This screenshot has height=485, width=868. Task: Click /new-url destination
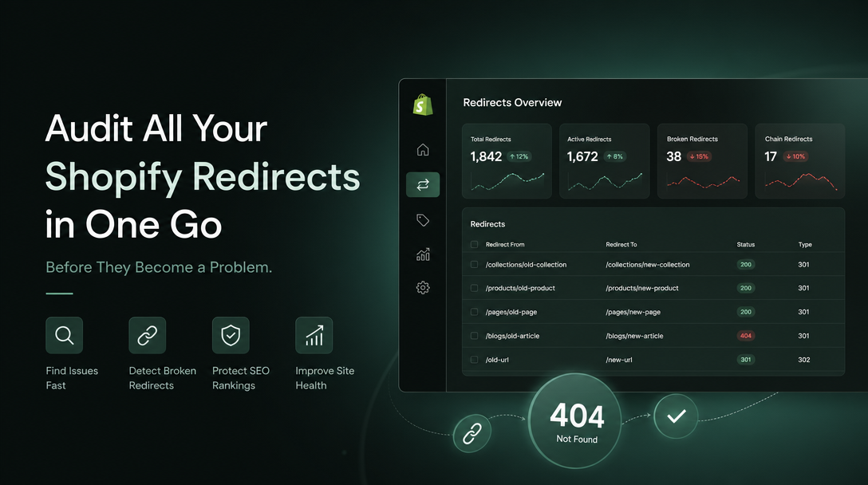coord(619,359)
